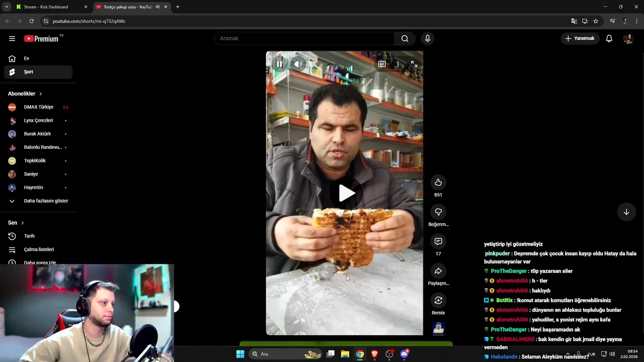Viewport: 644px width, 362px height.
Task: Mute the tab audio speaker icon
Action: [157, 7]
